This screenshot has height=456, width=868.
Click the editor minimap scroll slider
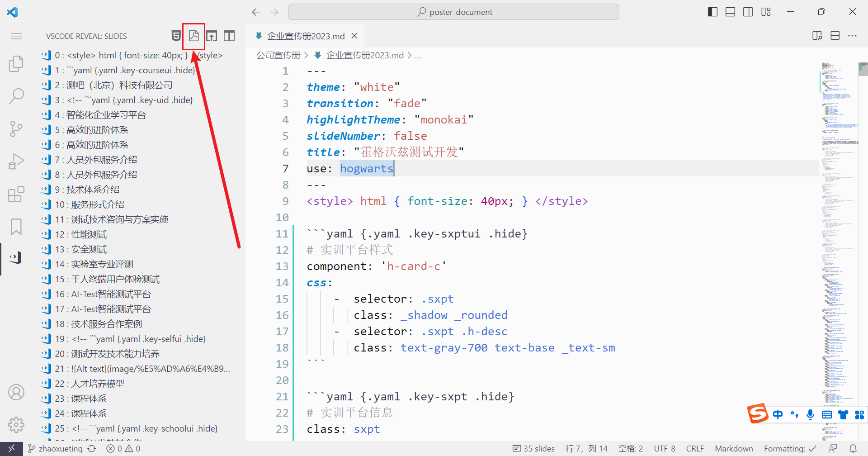point(863,69)
